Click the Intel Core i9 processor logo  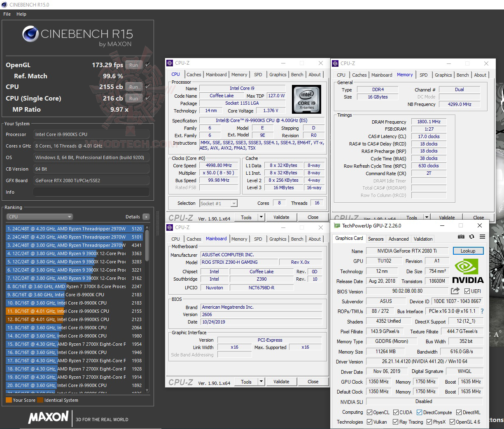pyautogui.click(x=306, y=99)
